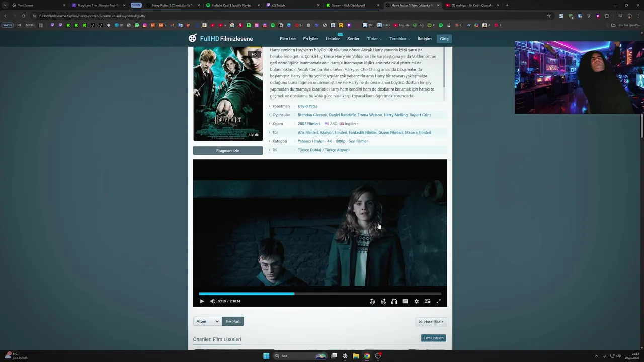Open the İletişim page

point(424,39)
